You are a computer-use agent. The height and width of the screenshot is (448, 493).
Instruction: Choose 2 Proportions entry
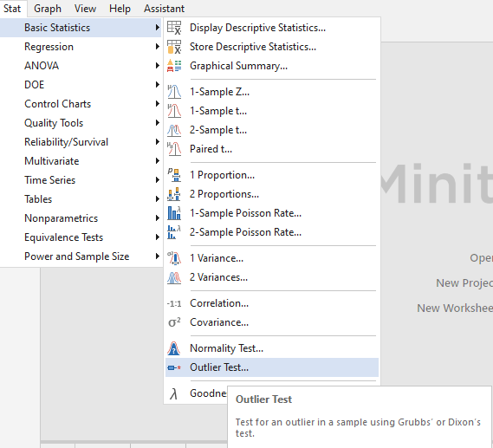click(272, 194)
